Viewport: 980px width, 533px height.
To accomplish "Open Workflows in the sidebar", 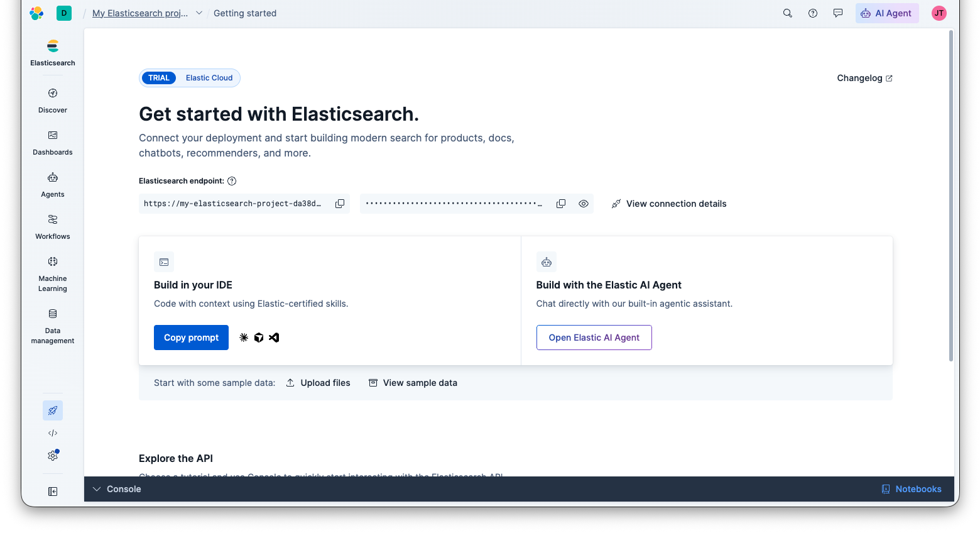I will coord(53,227).
